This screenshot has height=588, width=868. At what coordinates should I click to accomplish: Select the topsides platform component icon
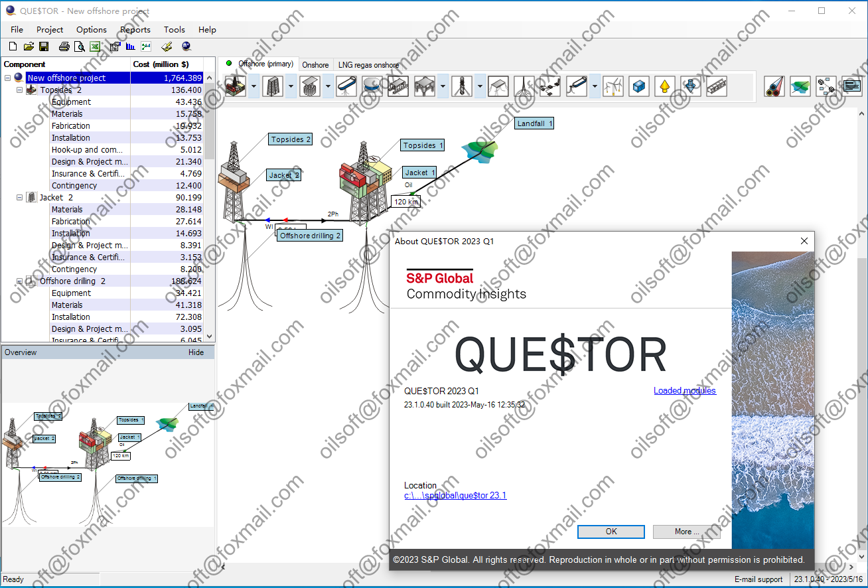coord(236,86)
